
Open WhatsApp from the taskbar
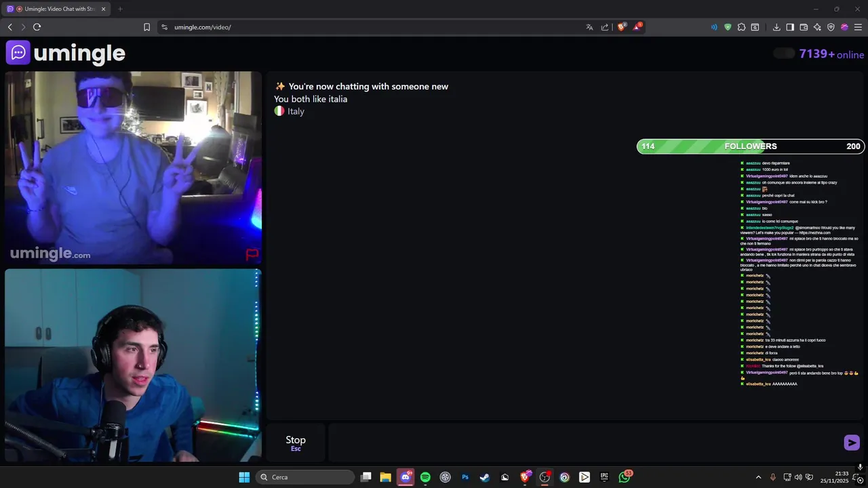tap(625, 477)
